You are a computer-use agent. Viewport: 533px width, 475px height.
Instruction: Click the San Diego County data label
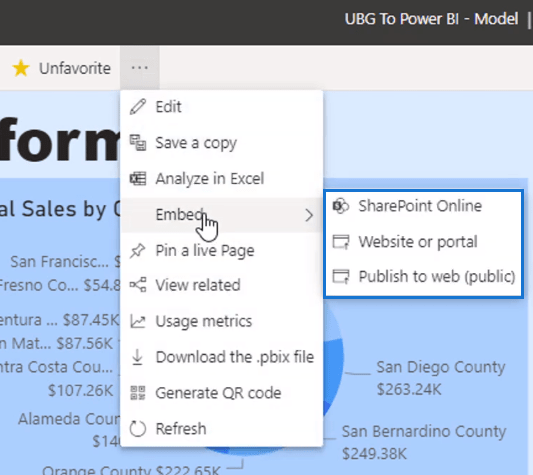coord(441,378)
